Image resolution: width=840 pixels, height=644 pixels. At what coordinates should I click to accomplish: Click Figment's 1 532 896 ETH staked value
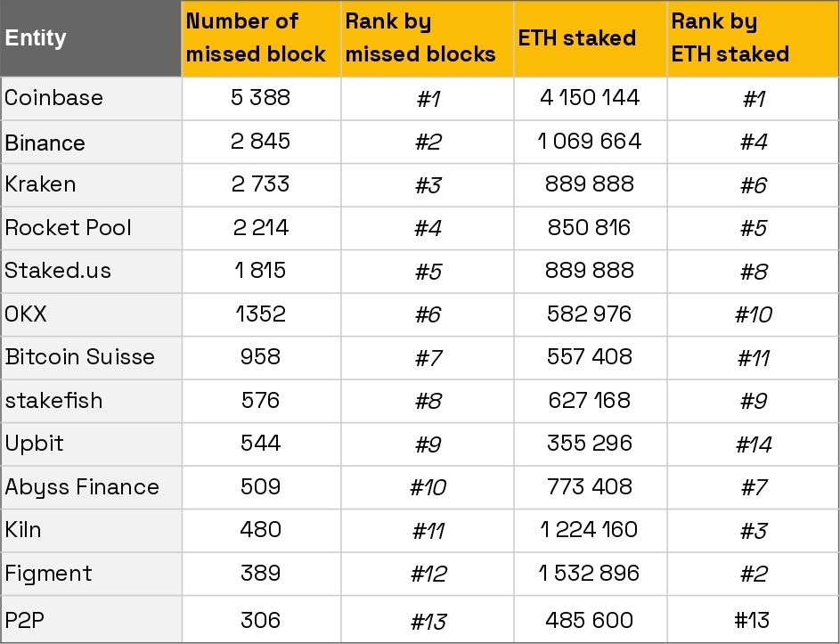point(590,574)
